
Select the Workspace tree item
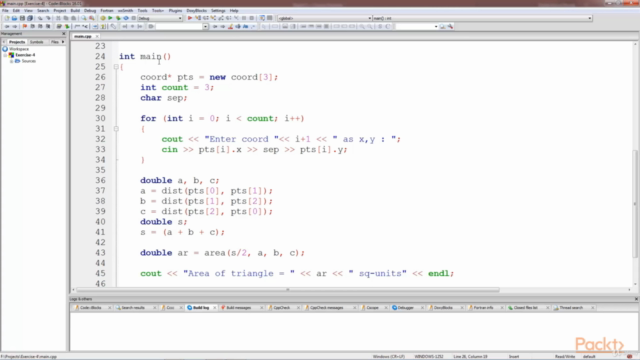click(19, 49)
